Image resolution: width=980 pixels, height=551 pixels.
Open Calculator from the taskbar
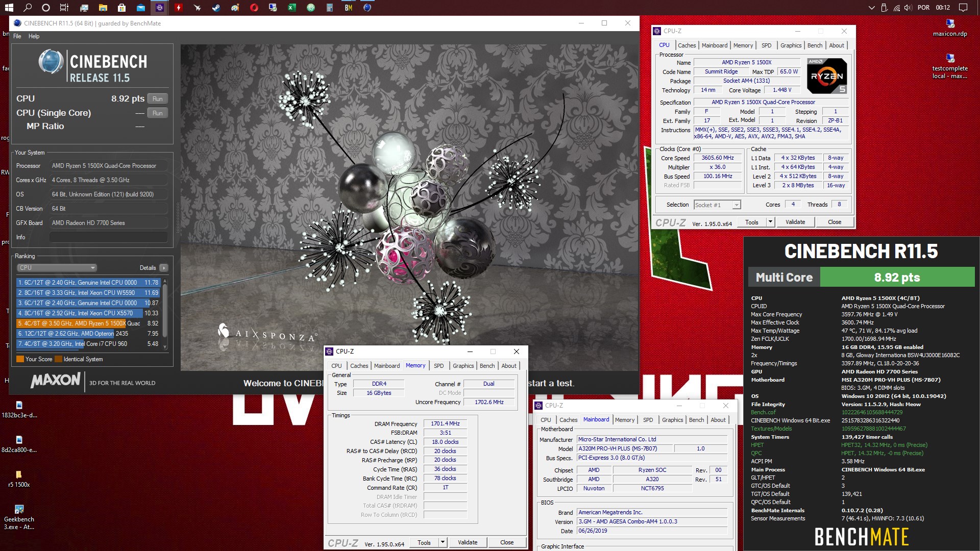[x=329, y=8]
